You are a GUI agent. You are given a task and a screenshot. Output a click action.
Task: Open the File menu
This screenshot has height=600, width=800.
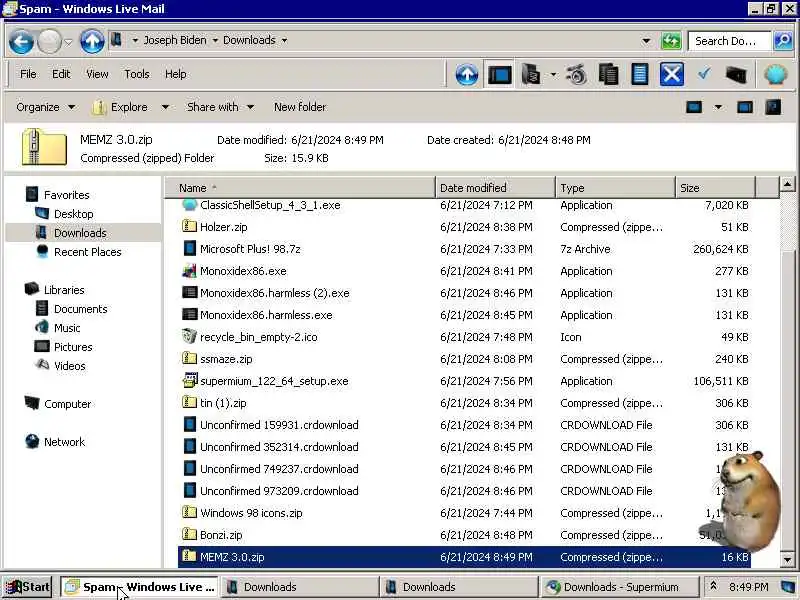coord(28,74)
